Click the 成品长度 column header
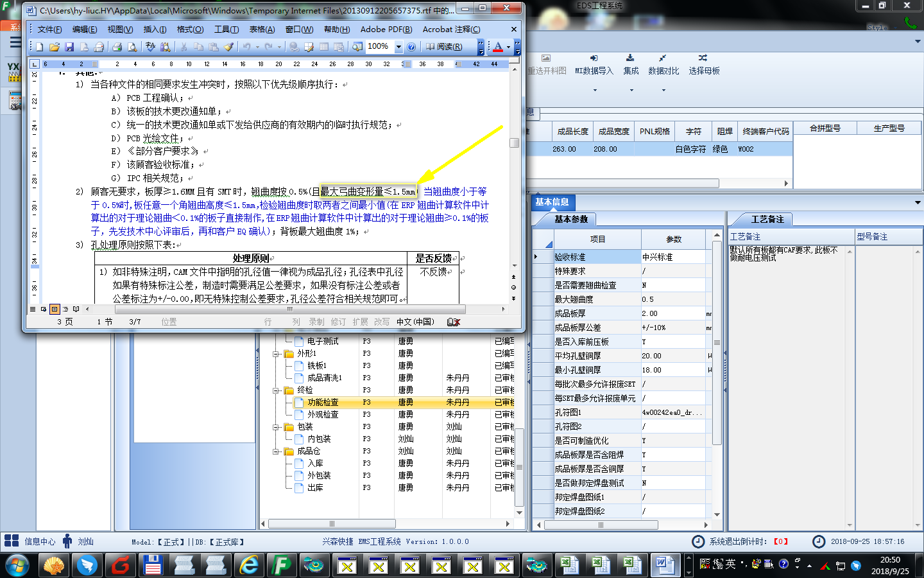Image resolution: width=924 pixels, height=578 pixels. pos(572,131)
